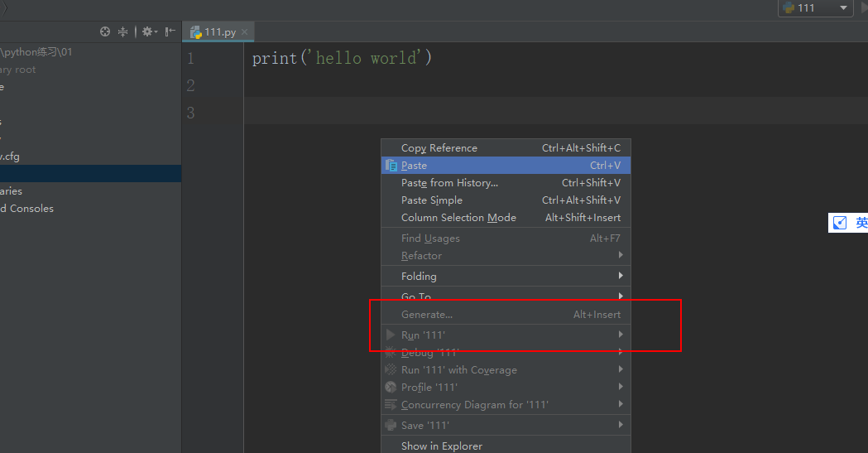The height and width of the screenshot is (453, 868).
Task: Open the 111 run configuration dropdown
Action: [x=815, y=7]
